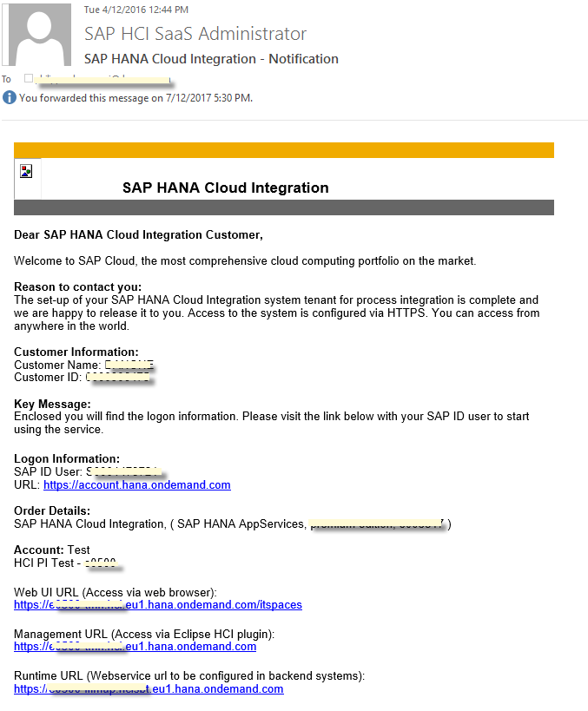Click the broken image icon in banner
Screen dimensions: 588x711
[26, 171]
